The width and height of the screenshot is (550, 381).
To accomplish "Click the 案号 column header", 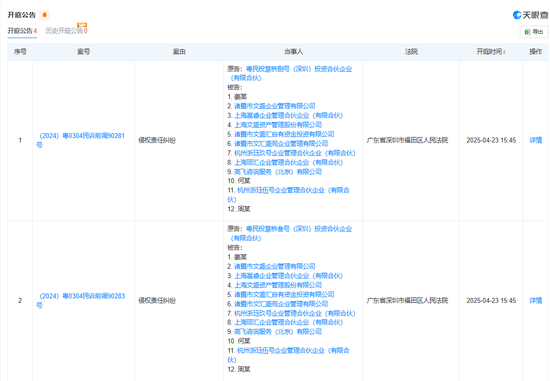I will [x=83, y=52].
